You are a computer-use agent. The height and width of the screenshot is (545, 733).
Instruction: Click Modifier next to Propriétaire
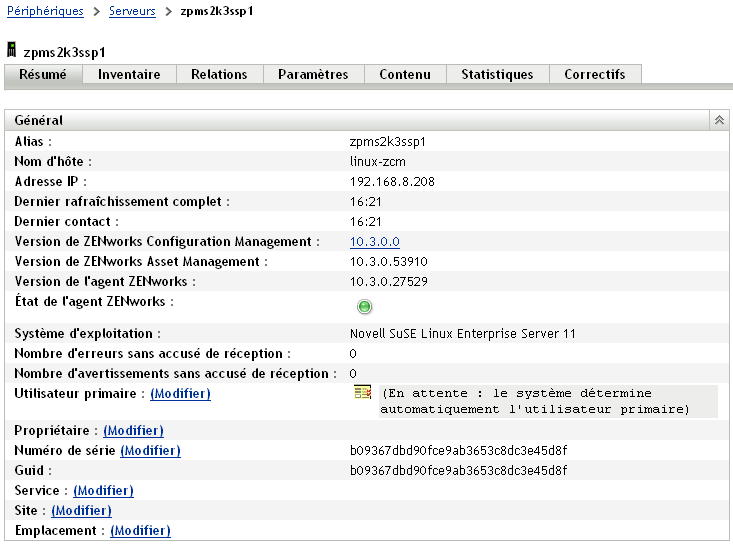pyautogui.click(x=133, y=431)
